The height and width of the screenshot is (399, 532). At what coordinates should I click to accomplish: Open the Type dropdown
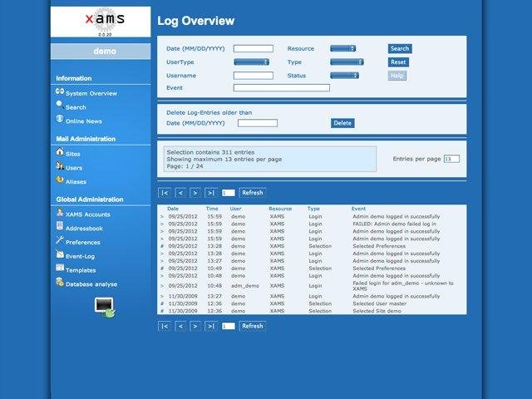pos(347,62)
